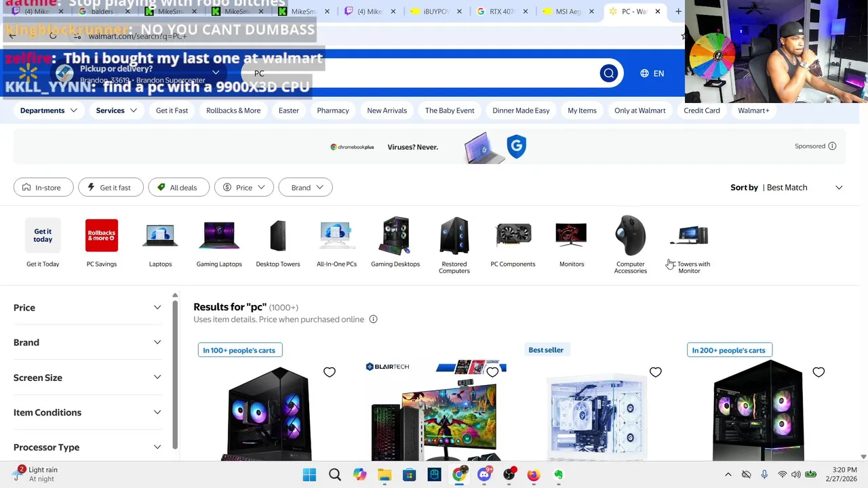Switch to Discord in the taskbar
This screenshot has width=868, height=488.
tap(484, 474)
